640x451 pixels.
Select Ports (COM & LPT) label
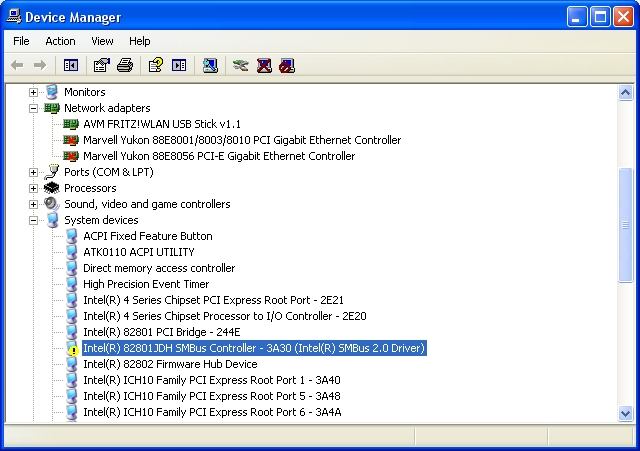point(109,172)
